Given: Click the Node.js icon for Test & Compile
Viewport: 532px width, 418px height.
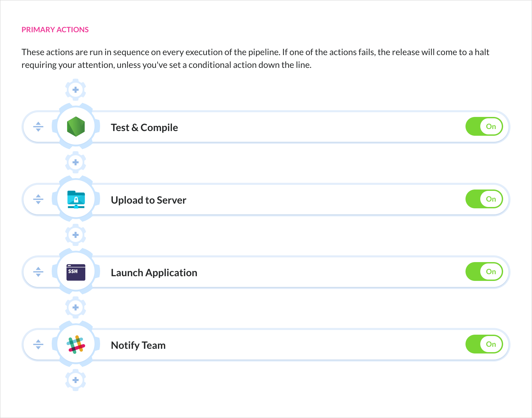Looking at the screenshot, I should point(76,127).
